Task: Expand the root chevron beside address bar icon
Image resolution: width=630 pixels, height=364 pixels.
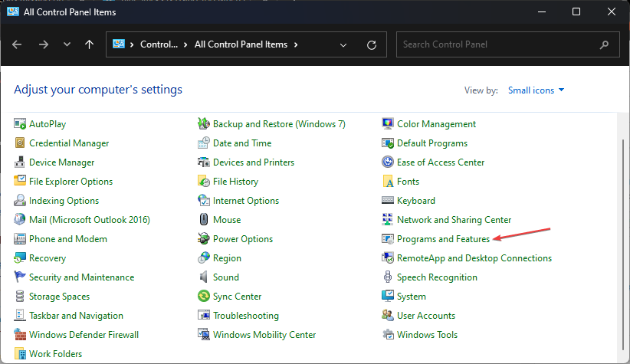Action: [131, 44]
